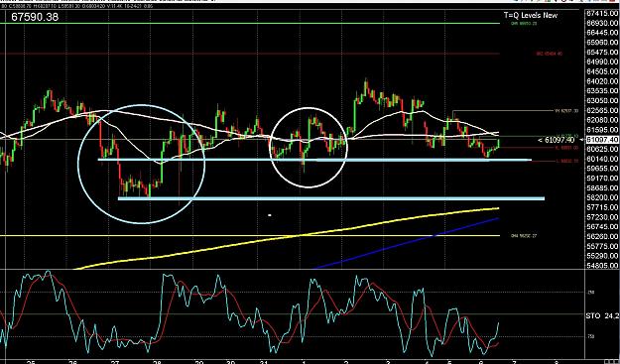Click 63535.00 on the price axis

click(x=602, y=91)
